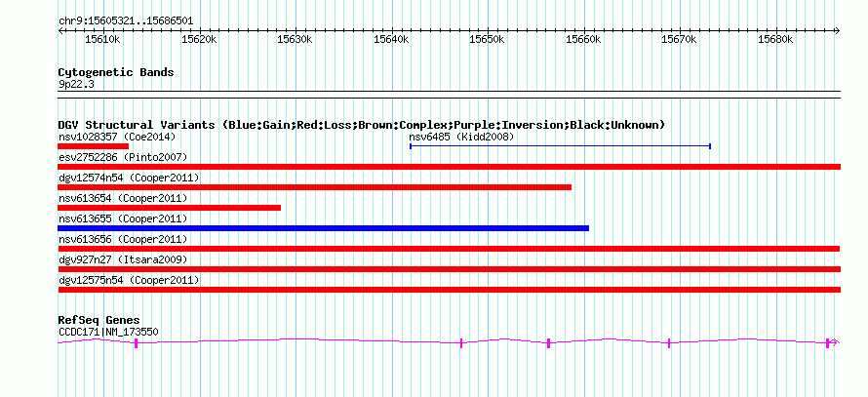Open the DGV Structural Variants track title
The image size is (868, 397).
tap(362, 125)
